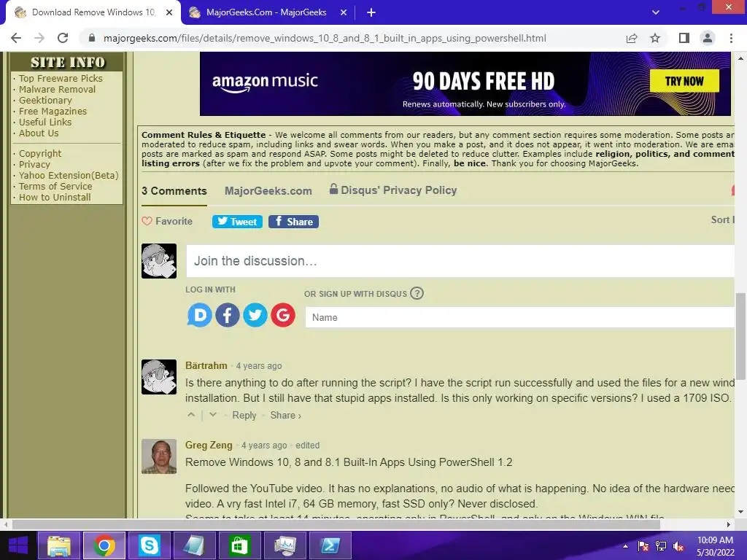Click the vertical scrollbar thumb

tap(740, 335)
